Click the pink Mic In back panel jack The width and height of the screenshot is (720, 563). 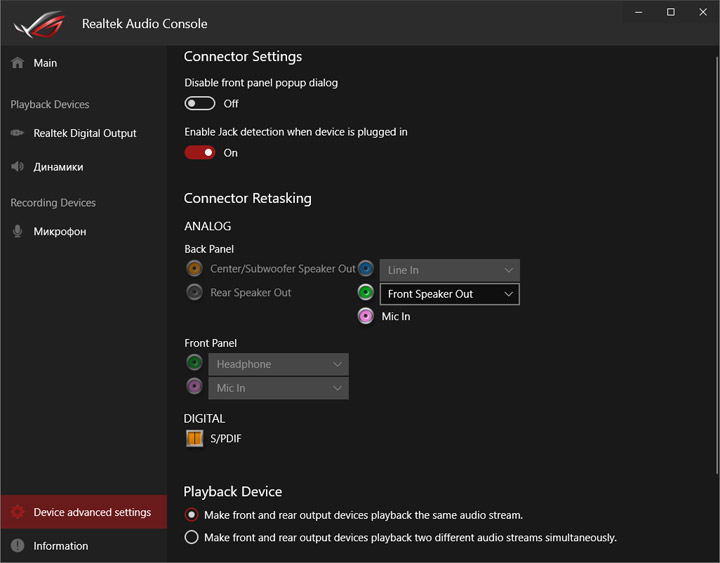pos(366,316)
